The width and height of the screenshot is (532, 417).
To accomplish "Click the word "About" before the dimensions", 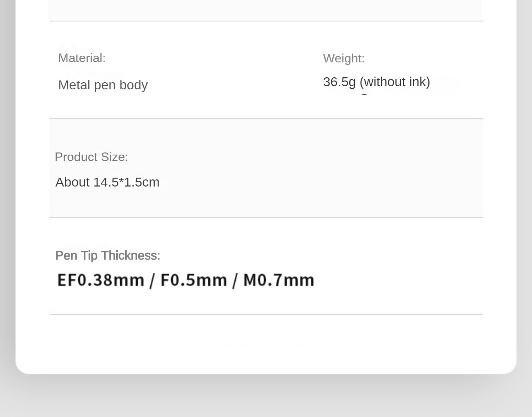I will (72, 182).
